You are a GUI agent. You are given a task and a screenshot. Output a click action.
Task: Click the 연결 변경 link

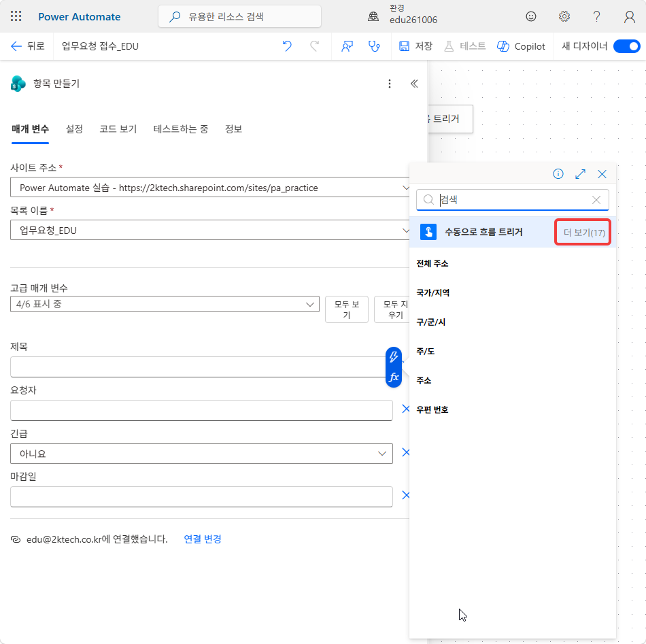coord(202,539)
